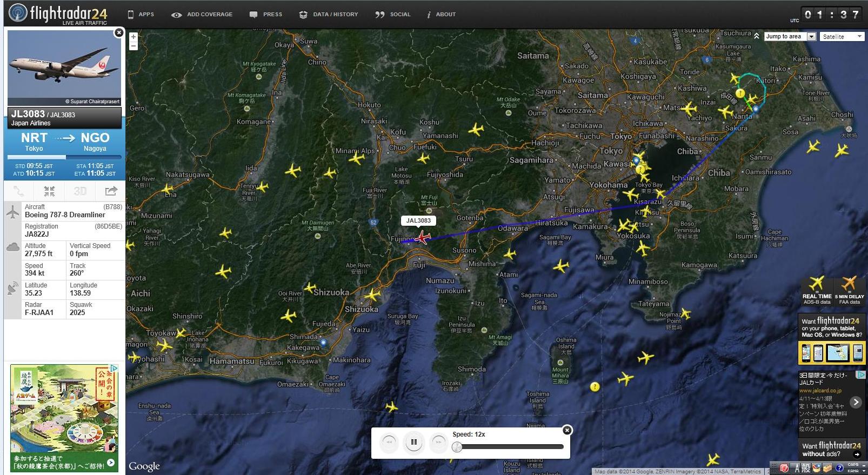Click the playback speed slider handle
Image resolution: width=868 pixels, height=475 pixels.
click(457, 447)
